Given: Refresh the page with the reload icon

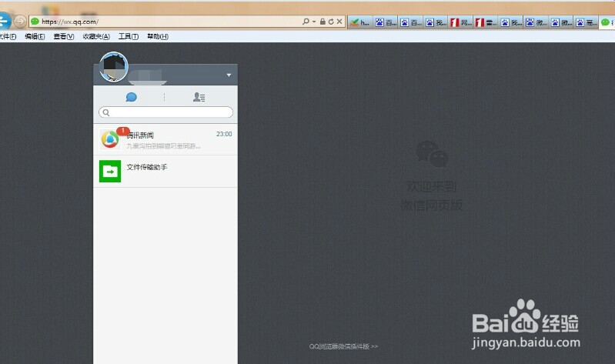Looking at the screenshot, I should 331,22.
